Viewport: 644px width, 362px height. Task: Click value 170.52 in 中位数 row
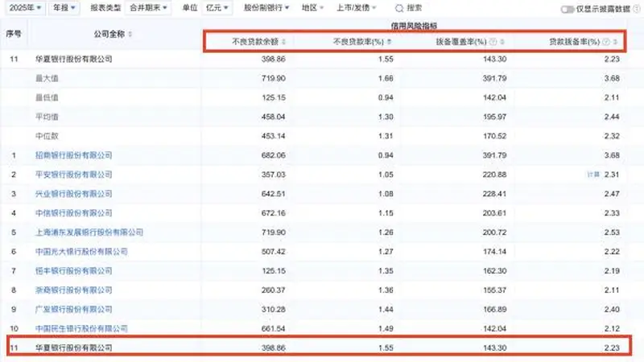pyautogui.click(x=494, y=136)
